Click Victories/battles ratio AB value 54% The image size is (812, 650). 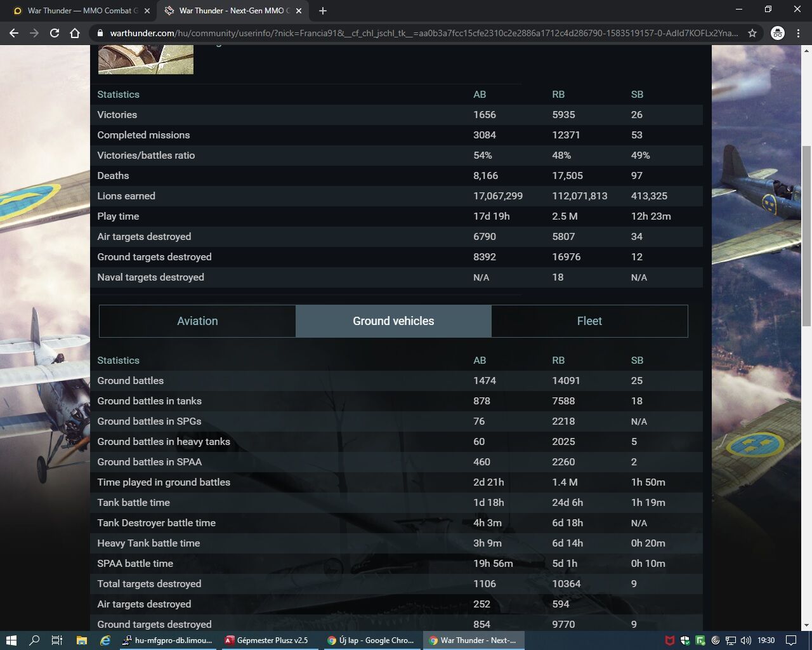[x=483, y=156]
